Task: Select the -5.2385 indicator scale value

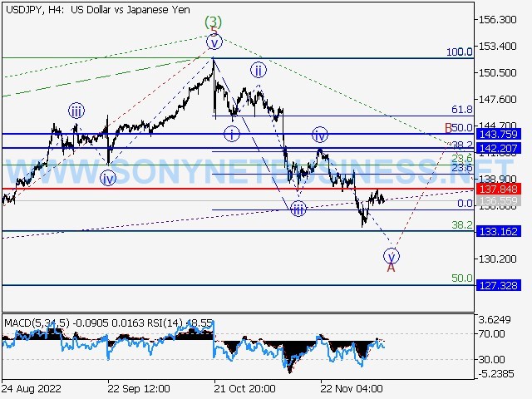Action: point(496,374)
